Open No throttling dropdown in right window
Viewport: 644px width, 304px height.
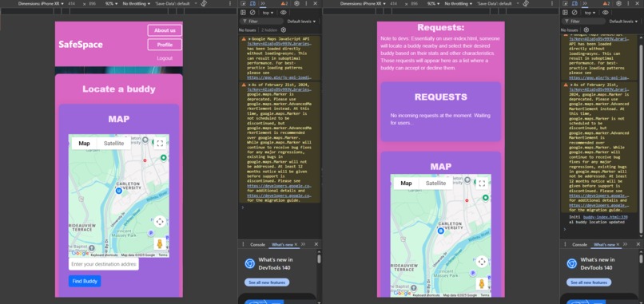[458, 3]
